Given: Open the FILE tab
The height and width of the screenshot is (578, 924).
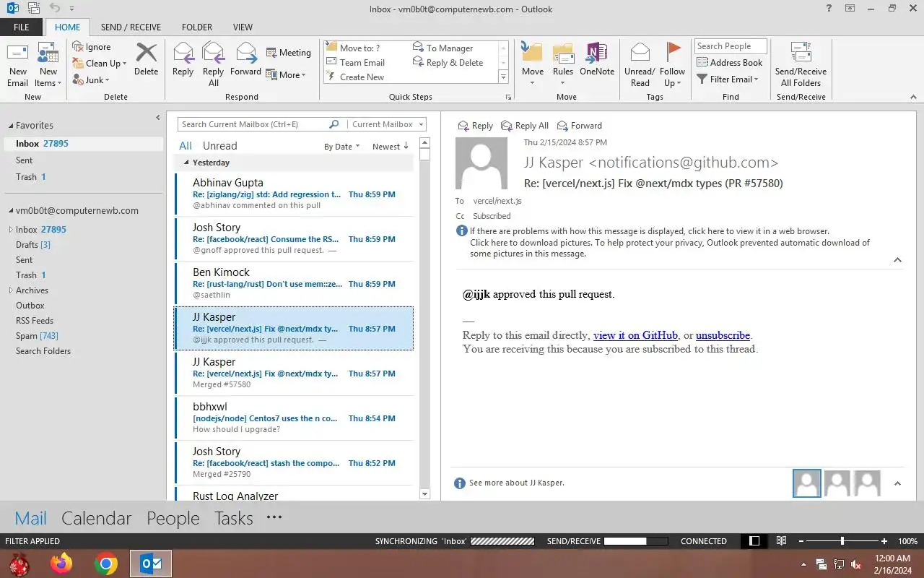Looking at the screenshot, I should (x=22, y=27).
